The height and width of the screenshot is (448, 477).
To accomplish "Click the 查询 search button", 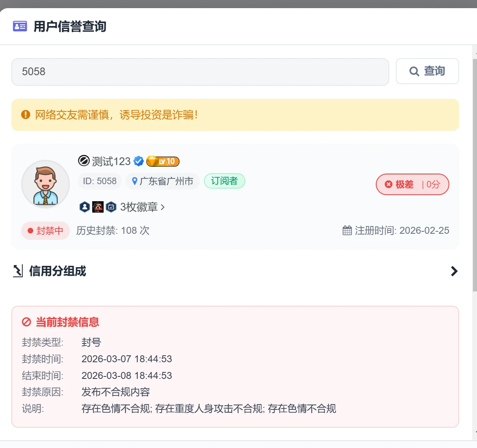I will coord(427,71).
